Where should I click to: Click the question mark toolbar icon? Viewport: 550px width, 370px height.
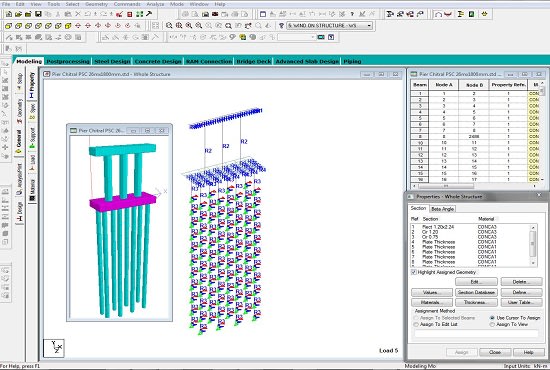(x=352, y=14)
